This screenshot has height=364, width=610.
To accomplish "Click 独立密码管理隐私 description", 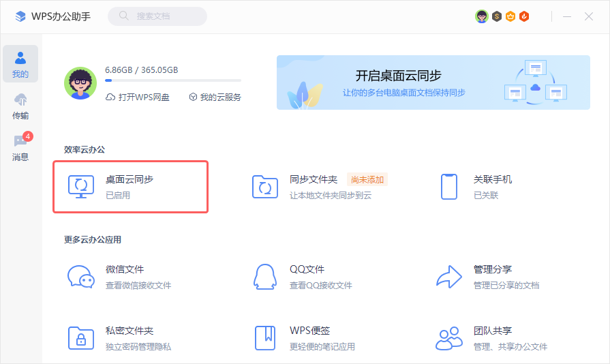I will pos(138,346).
